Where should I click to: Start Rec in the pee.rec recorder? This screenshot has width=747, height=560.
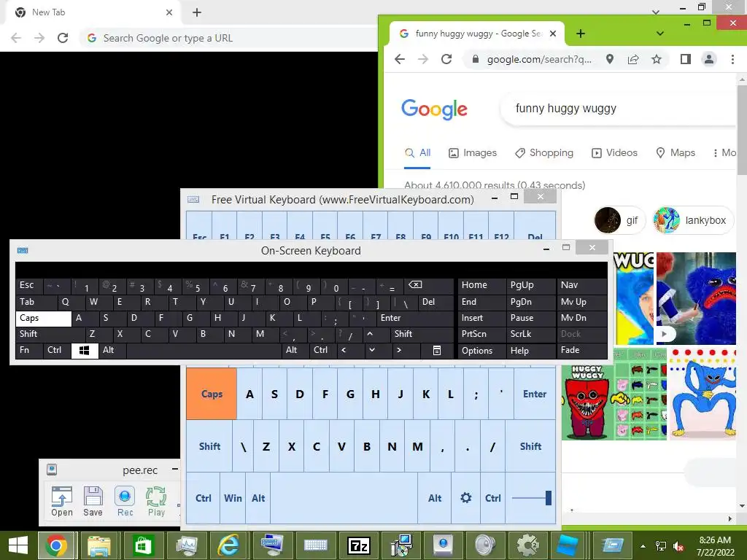pos(125,502)
